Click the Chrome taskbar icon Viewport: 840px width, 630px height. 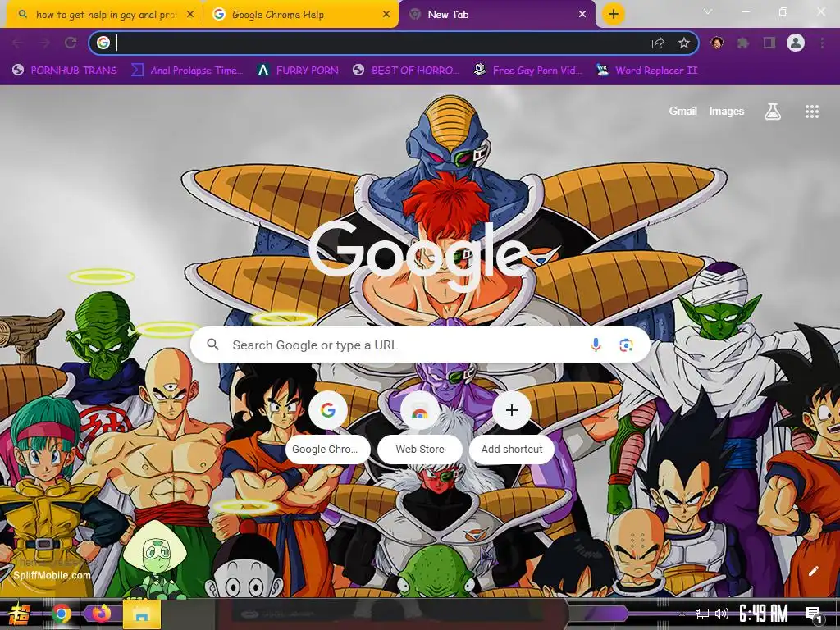[61, 614]
